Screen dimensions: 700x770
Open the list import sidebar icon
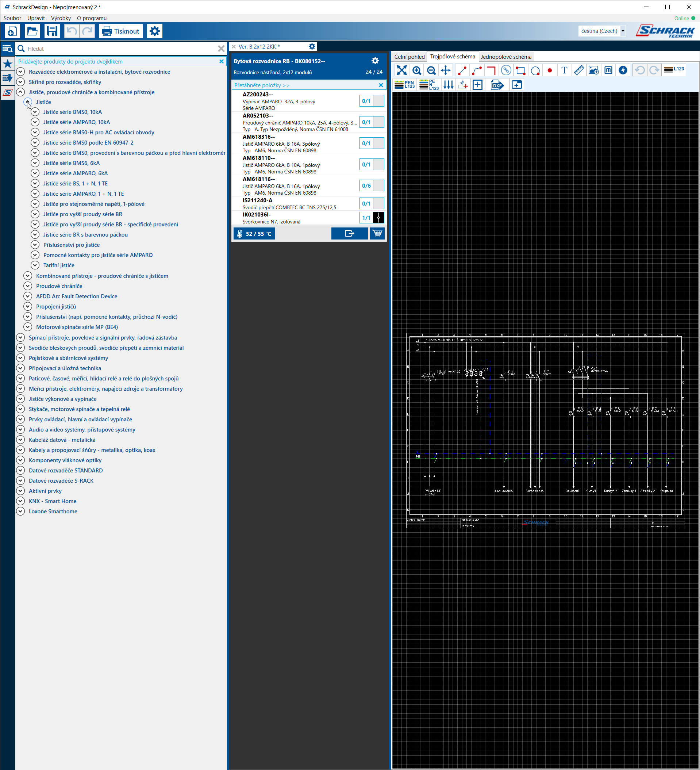pos(7,78)
